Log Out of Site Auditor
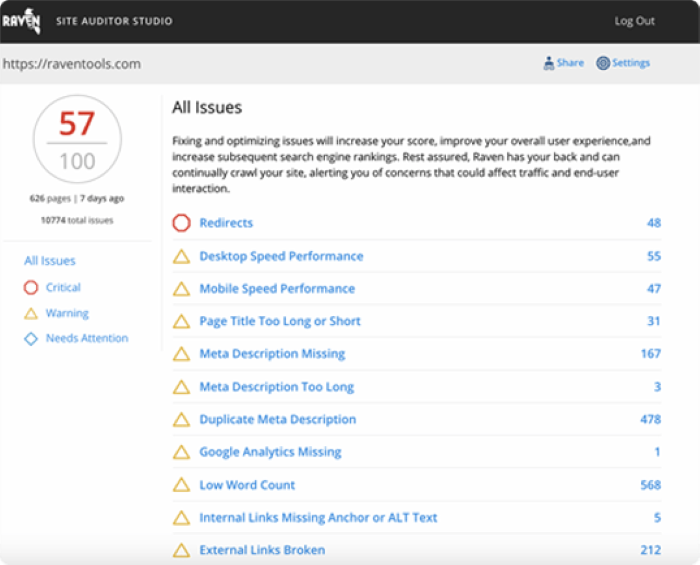This screenshot has height=565, width=700. tap(634, 21)
